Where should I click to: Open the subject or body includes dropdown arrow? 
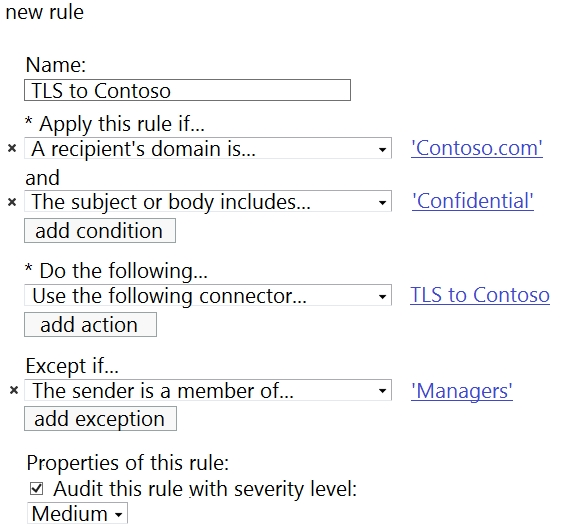[x=382, y=202]
